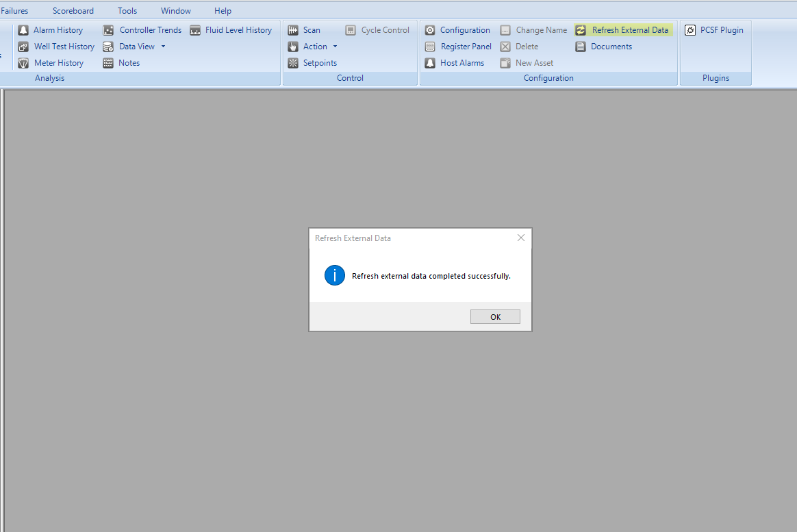Screen dimensions: 797x532
Task: Click the Configuration group label at ribbon bottom
Action: [x=548, y=78]
